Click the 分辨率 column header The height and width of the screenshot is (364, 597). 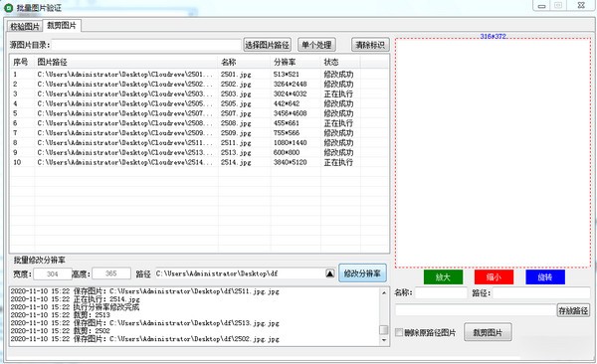(296, 62)
